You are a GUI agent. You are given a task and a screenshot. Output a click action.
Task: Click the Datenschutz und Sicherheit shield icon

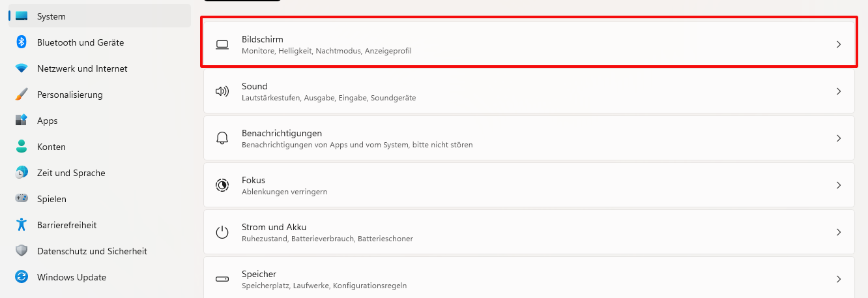(22, 251)
